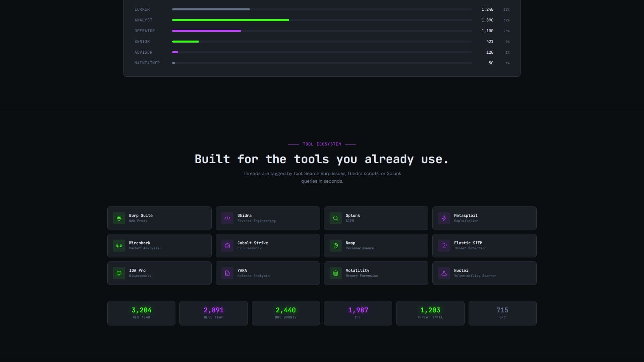The image size is (644, 362).
Task: Click the Nuclei flask icon
Action: point(444,273)
